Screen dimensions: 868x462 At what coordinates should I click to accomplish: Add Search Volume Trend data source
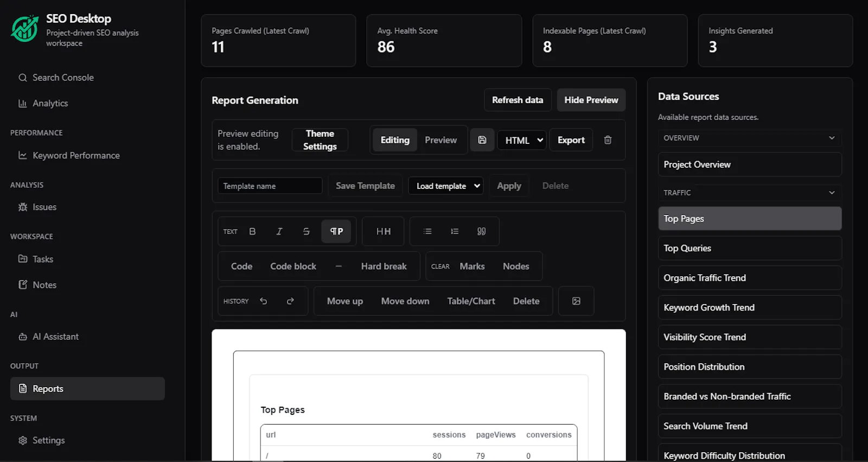(750, 426)
